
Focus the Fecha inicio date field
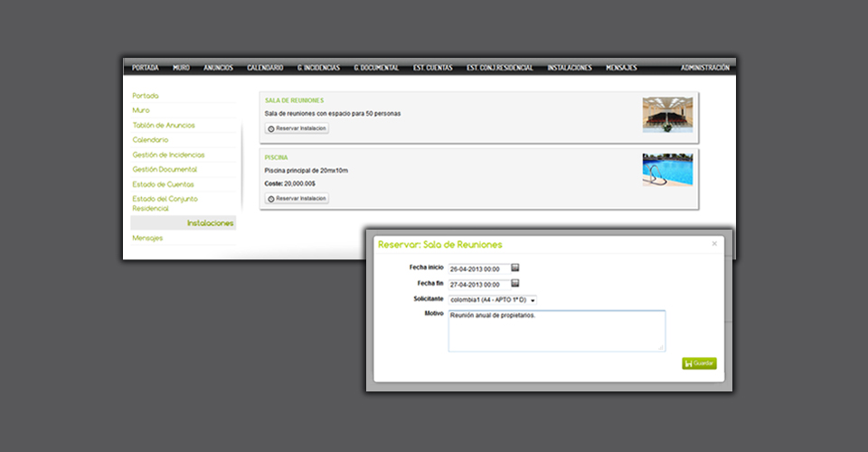click(x=478, y=268)
